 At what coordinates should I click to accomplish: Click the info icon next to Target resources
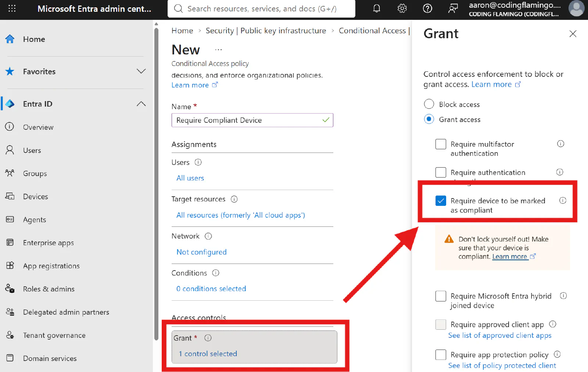coord(234,199)
